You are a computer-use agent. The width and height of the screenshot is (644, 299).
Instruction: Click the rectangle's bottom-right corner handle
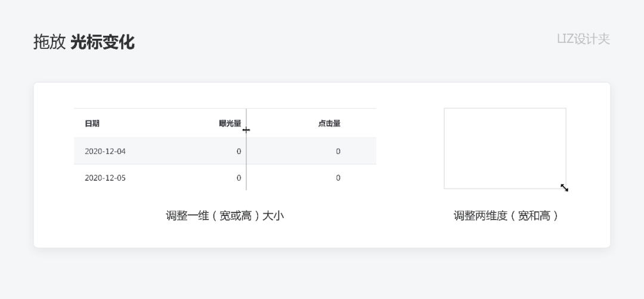[x=566, y=189]
